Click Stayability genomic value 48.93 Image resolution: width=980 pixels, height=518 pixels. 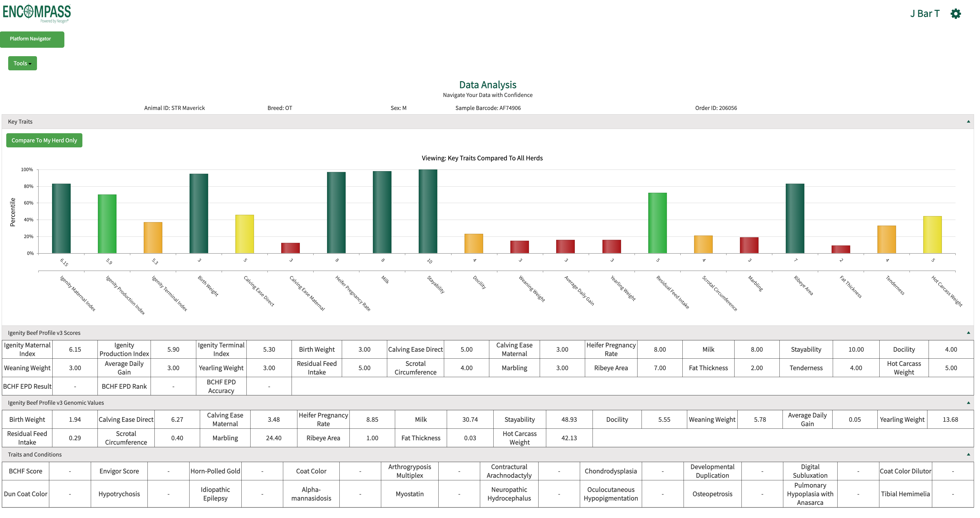coord(569,420)
